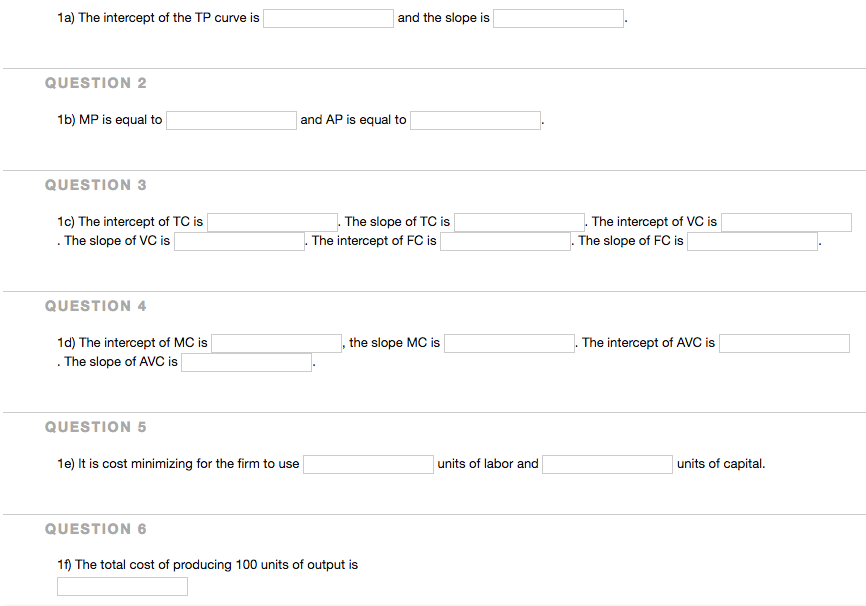Focus the total cost answer box for 1f
This screenshot has width=866, height=606.
122,587
